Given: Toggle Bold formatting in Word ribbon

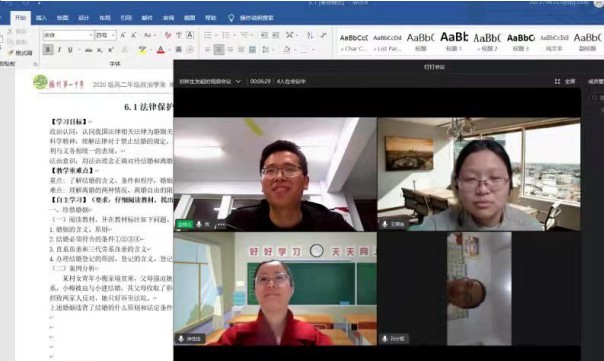Looking at the screenshot, I should [x=48, y=50].
